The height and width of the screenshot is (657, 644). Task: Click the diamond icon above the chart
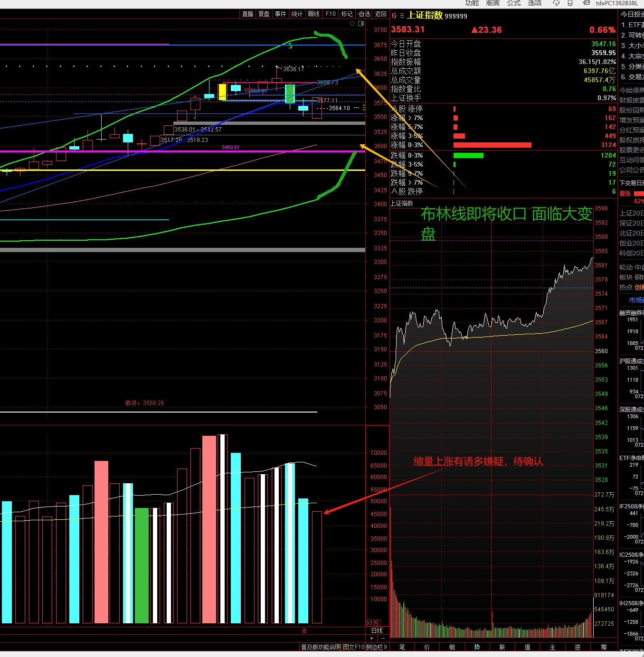coord(352,23)
